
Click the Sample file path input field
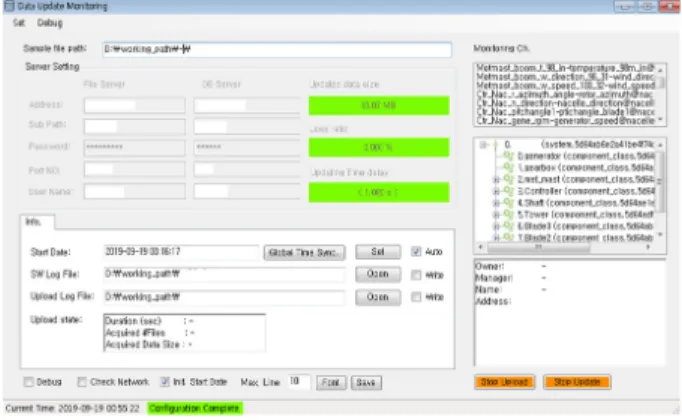277,49
